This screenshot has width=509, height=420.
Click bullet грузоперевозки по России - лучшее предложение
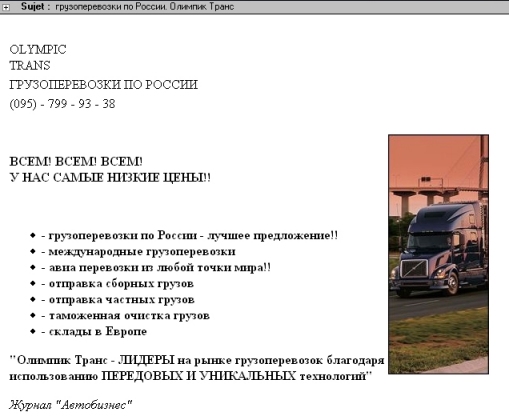[189, 235]
